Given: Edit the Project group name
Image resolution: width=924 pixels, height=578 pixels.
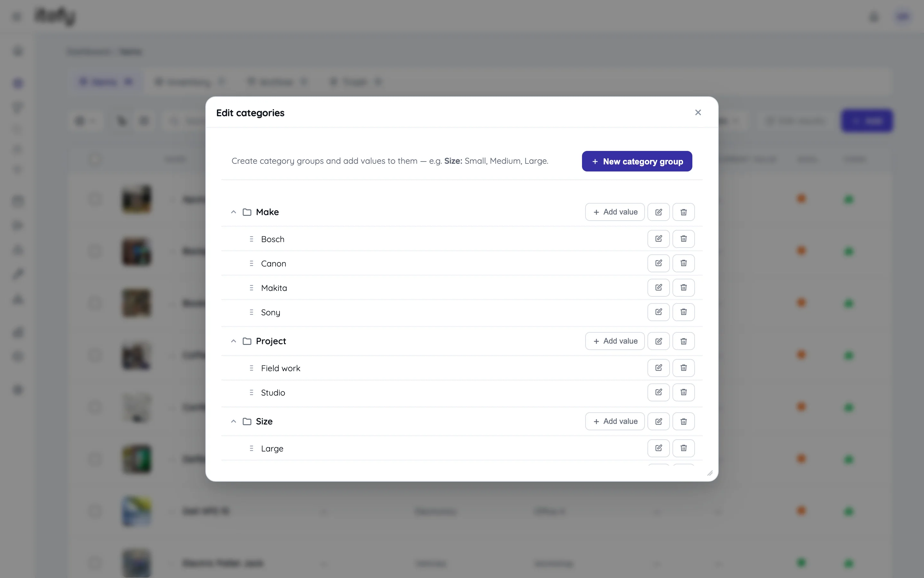Looking at the screenshot, I should point(659,341).
